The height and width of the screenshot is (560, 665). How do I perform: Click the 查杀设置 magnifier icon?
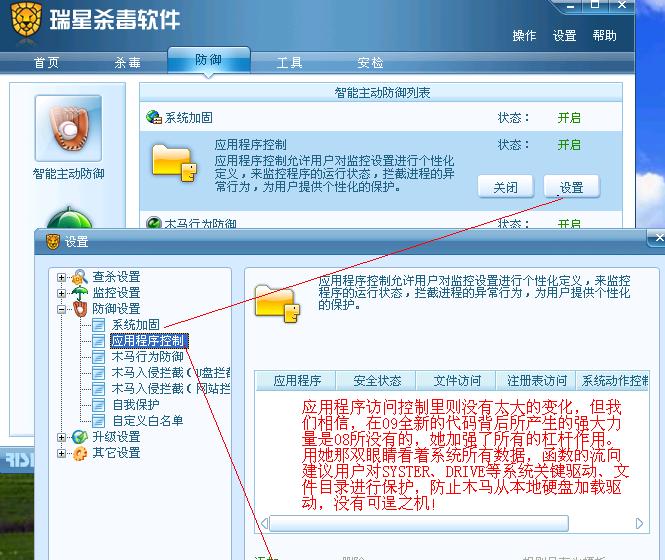coord(80,277)
